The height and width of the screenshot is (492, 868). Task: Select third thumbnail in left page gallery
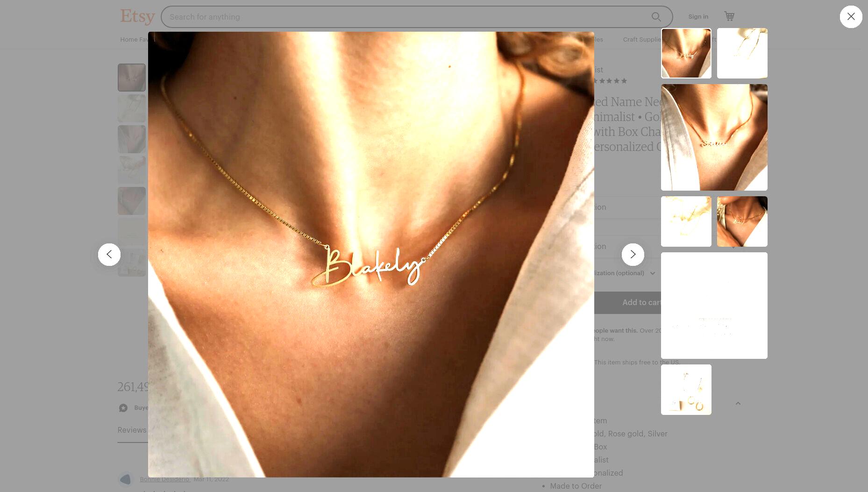[x=132, y=139]
